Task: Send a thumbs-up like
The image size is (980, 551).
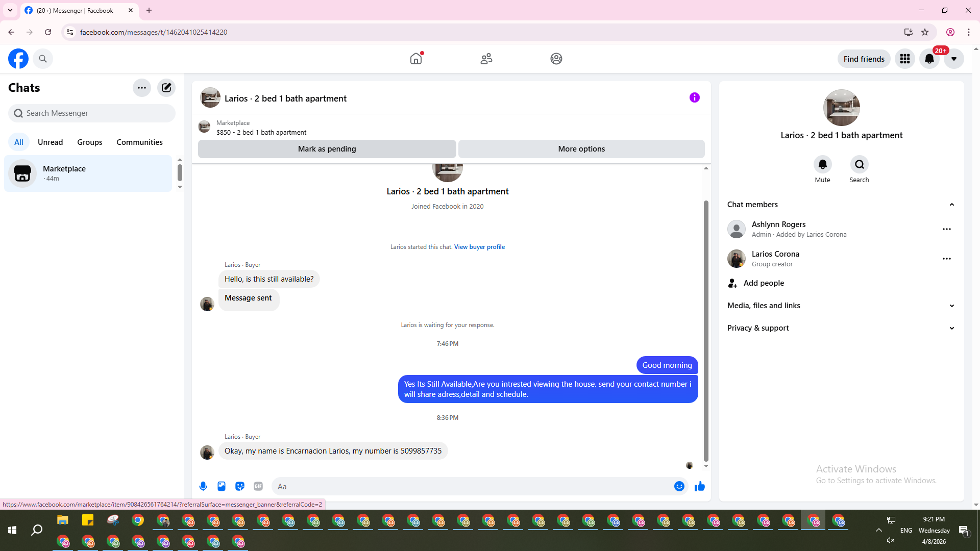Action: point(700,486)
